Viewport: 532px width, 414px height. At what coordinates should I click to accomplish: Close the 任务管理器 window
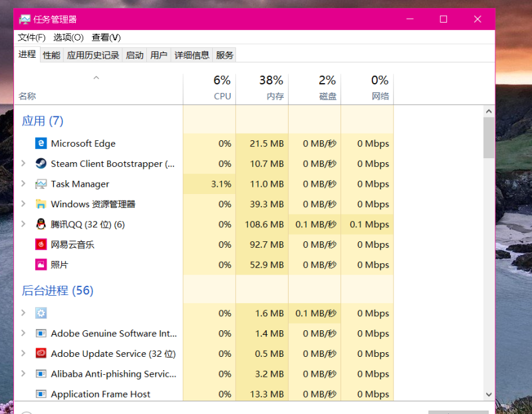point(477,19)
